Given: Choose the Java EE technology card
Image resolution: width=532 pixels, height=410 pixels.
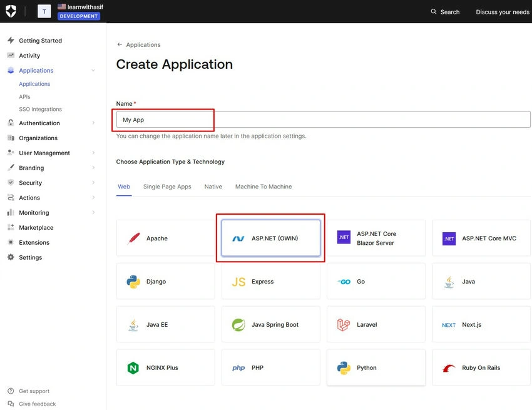Looking at the screenshot, I should (166, 324).
